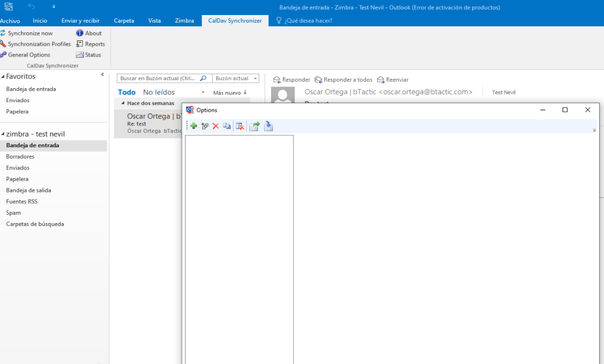This screenshot has height=364, width=604.
Task: Open Enviados under Favoritos
Action: (18, 100)
